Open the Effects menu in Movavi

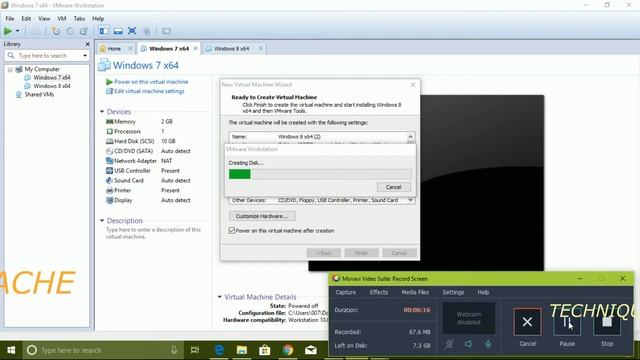click(379, 292)
